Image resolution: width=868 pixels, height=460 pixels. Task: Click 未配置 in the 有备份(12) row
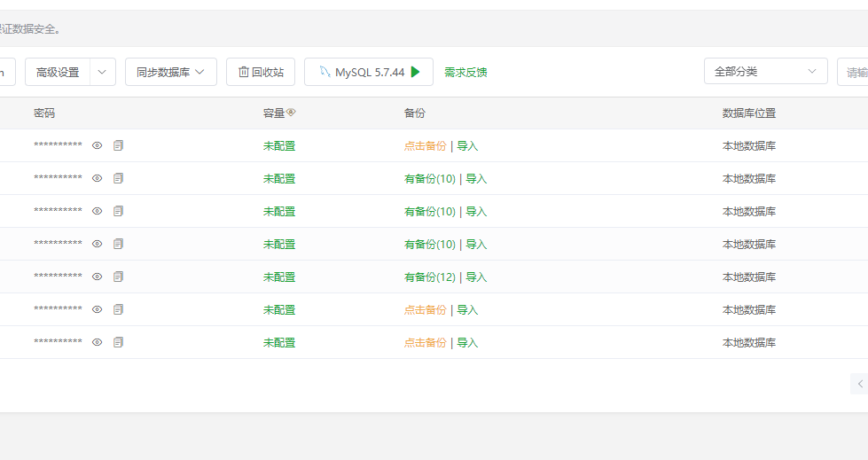click(279, 277)
